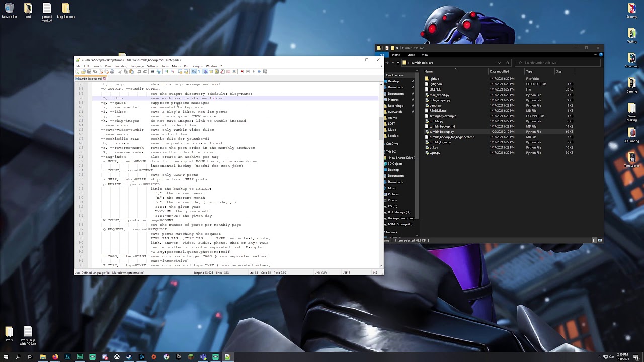The image size is (644, 362).
Task: Click the Refresh button in Explorer address bar
Action: click(x=507, y=63)
